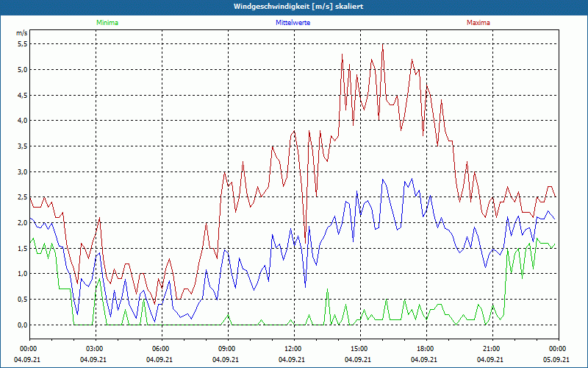Screen dimensions: 588x368
Task: Select the blue "Mittelwerte" legend label
Action: 293,23
